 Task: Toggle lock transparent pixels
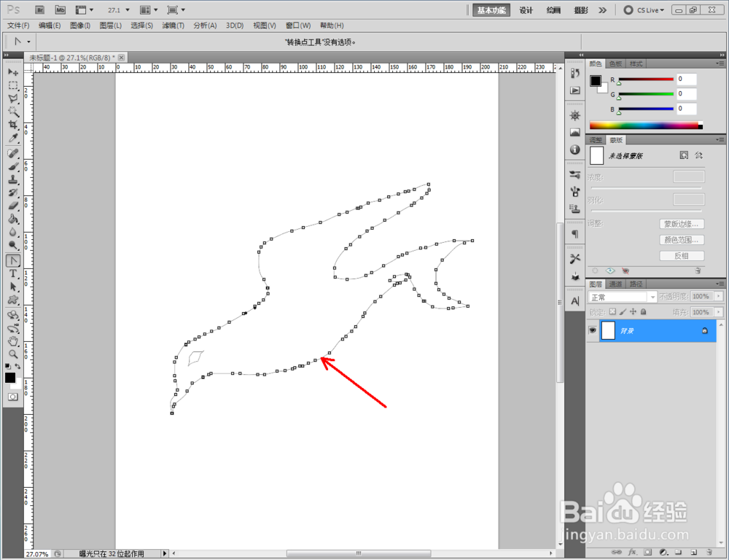coord(612,311)
